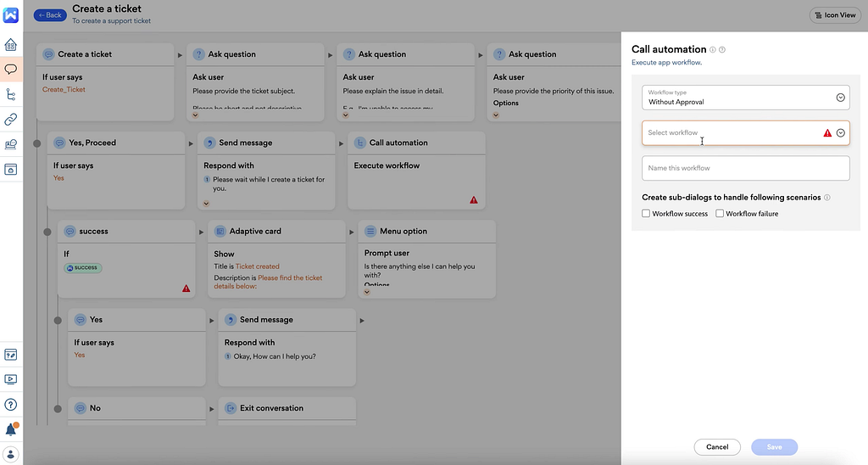Click info icon next to sub-dialogs heading
This screenshot has width=868, height=465.
pos(827,198)
